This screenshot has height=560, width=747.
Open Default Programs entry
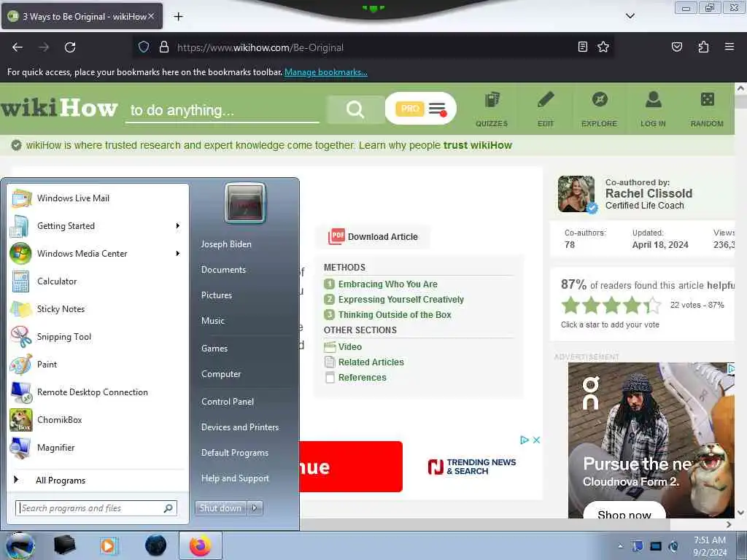point(235,452)
